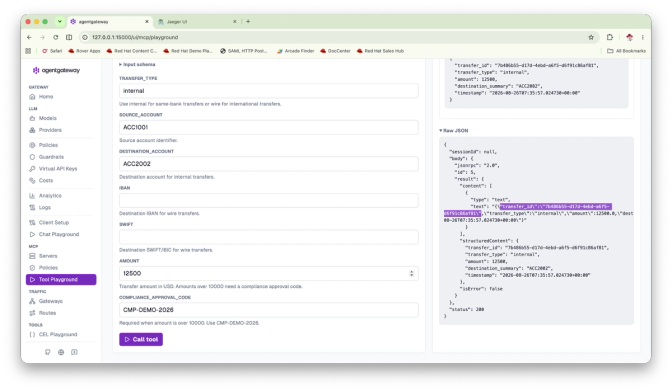Open a new browser tab
Screen dimensions: 672x391
(x=248, y=21)
